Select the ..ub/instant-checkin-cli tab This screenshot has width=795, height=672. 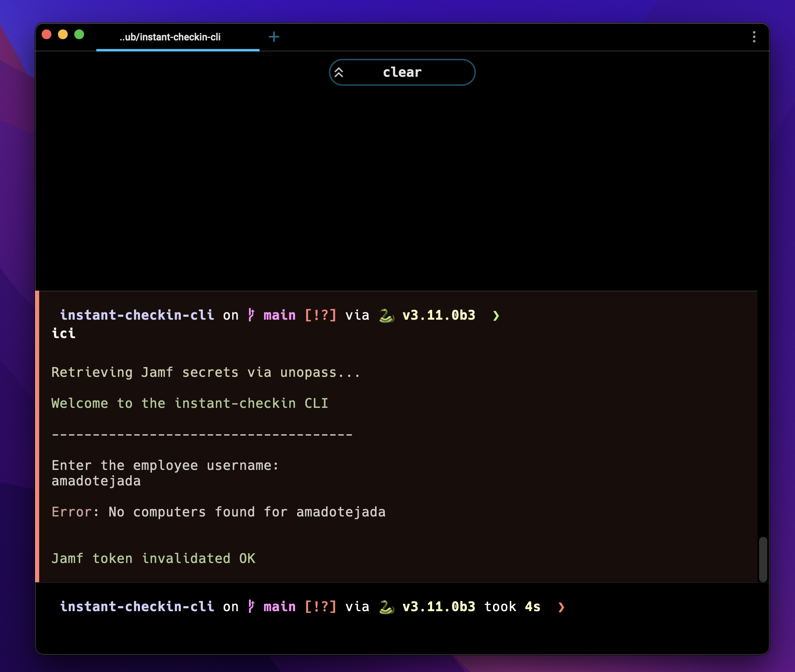point(170,37)
